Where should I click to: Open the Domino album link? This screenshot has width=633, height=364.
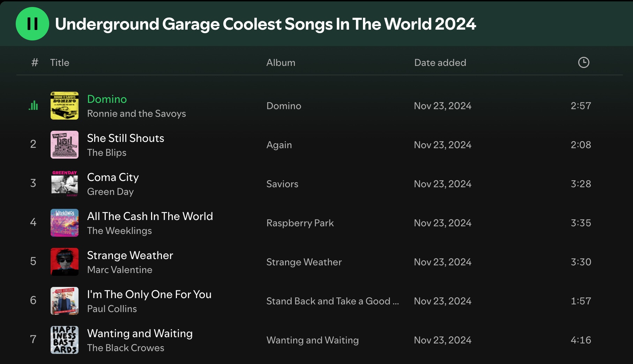[284, 106]
